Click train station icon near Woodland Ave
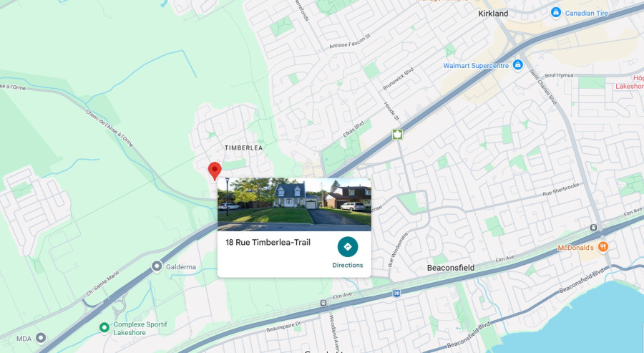 pos(323,304)
